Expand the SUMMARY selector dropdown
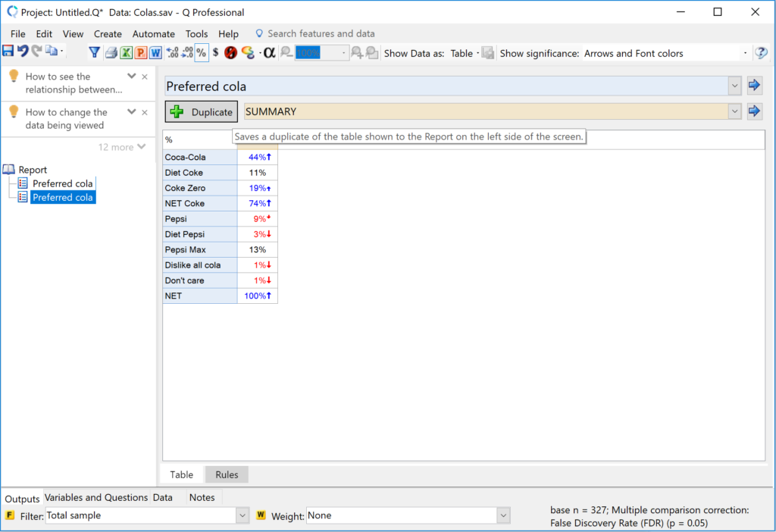The height and width of the screenshot is (532, 776). 734,112
